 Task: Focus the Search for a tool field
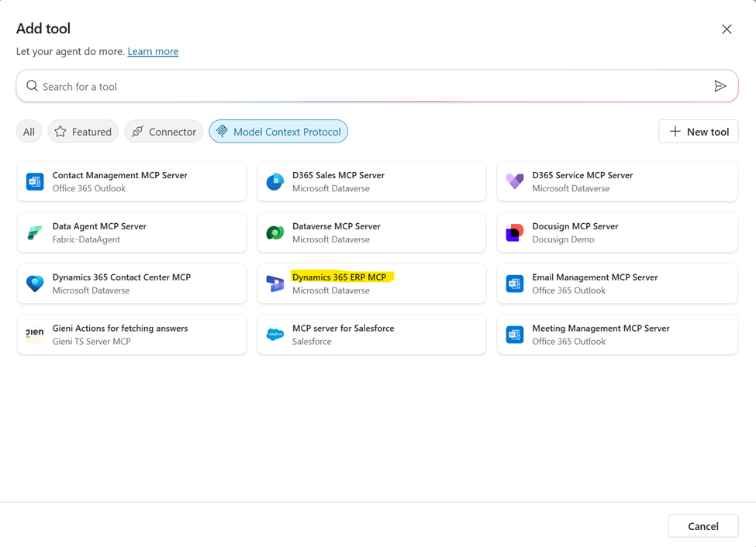click(x=377, y=86)
